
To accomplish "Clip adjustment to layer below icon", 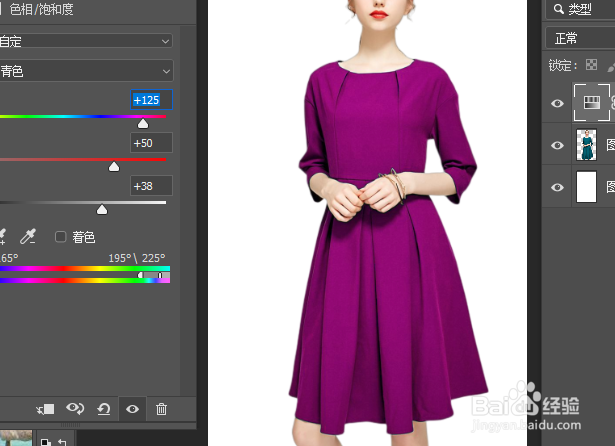I will point(45,409).
